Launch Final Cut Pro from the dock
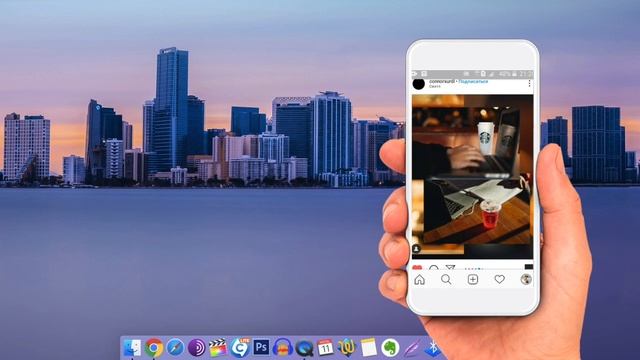This screenshot has height=360, width=640. [x=218, y=348]
